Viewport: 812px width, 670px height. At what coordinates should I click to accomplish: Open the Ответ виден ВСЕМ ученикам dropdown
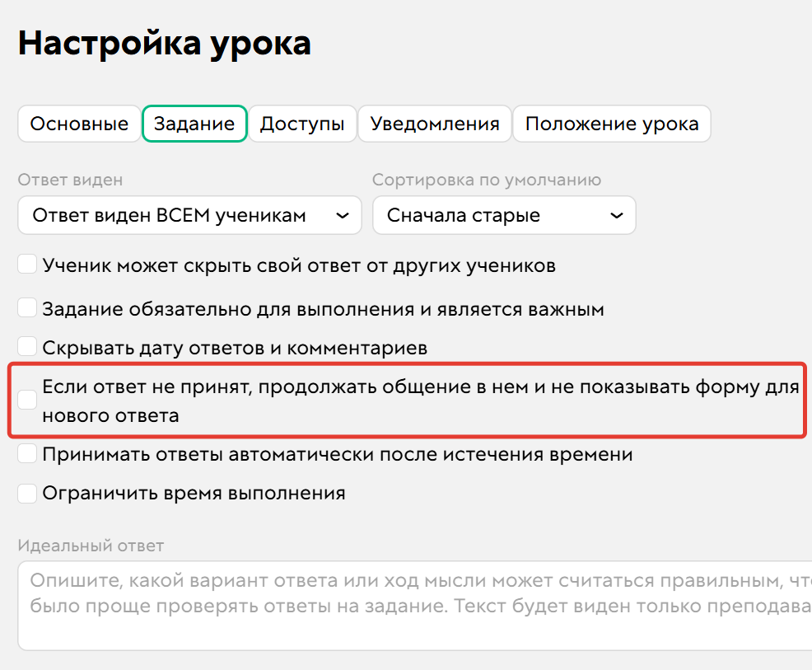point(189,215)
